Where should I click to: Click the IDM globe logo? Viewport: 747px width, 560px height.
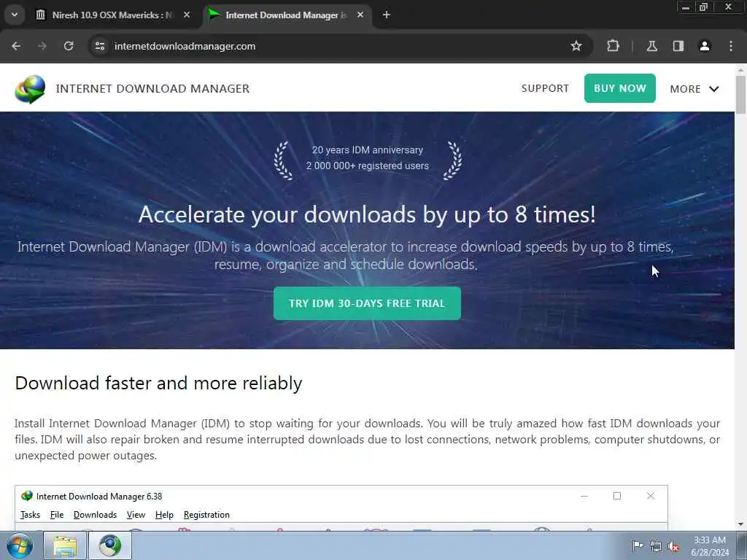30,88
